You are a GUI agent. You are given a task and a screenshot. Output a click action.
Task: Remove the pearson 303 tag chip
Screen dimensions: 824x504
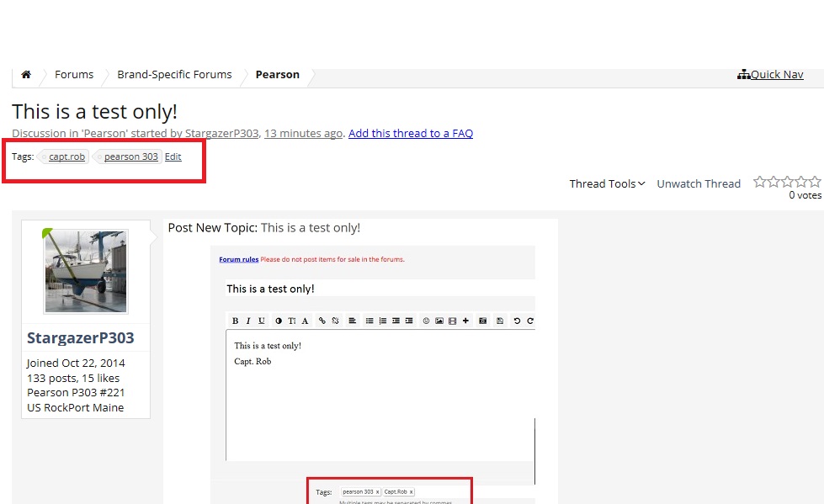(377, 492)
